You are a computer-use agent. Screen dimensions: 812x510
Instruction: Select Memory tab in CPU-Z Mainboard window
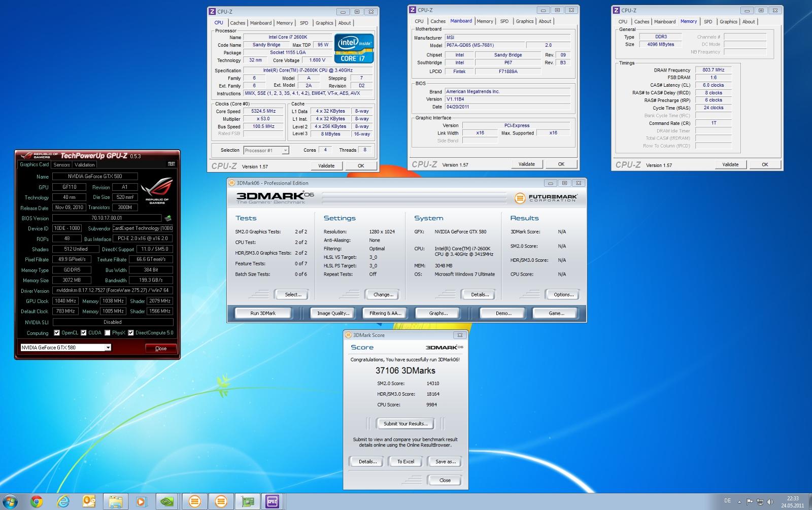[x=485, y=21]
